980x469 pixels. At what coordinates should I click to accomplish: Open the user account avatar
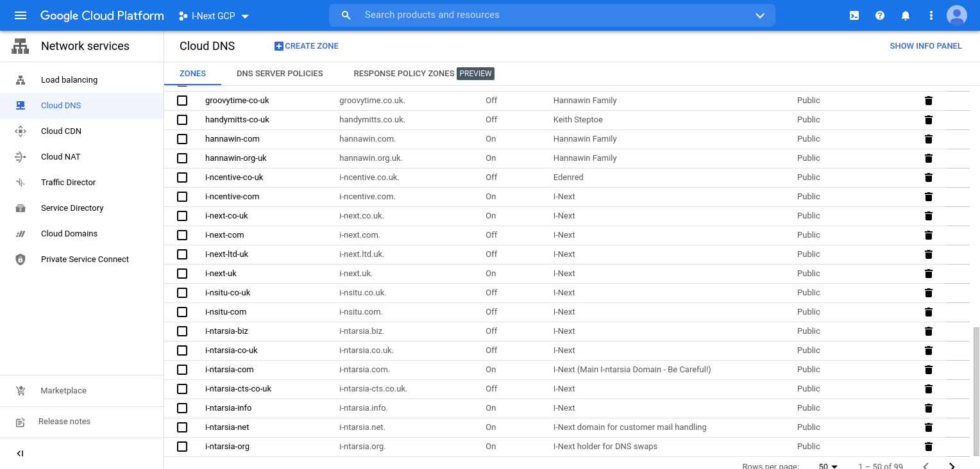click(x=957, y=15)
